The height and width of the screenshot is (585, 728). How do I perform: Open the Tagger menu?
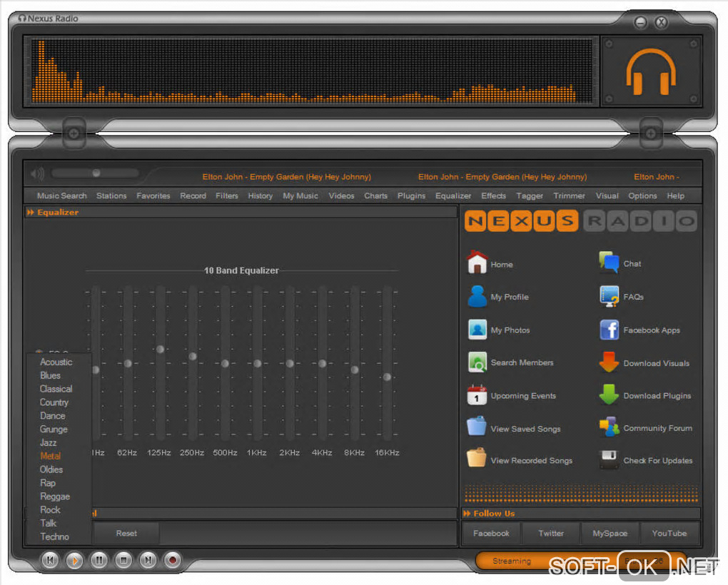tap(530, 195)
